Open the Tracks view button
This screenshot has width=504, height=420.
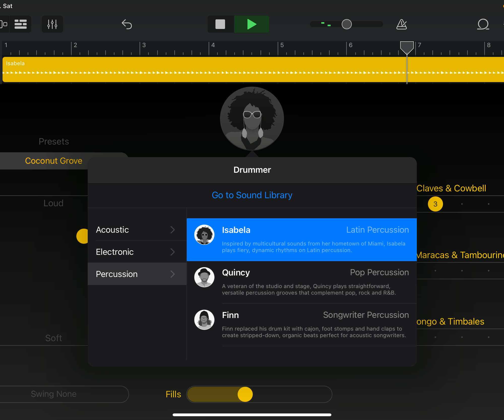tap(20, 24)
